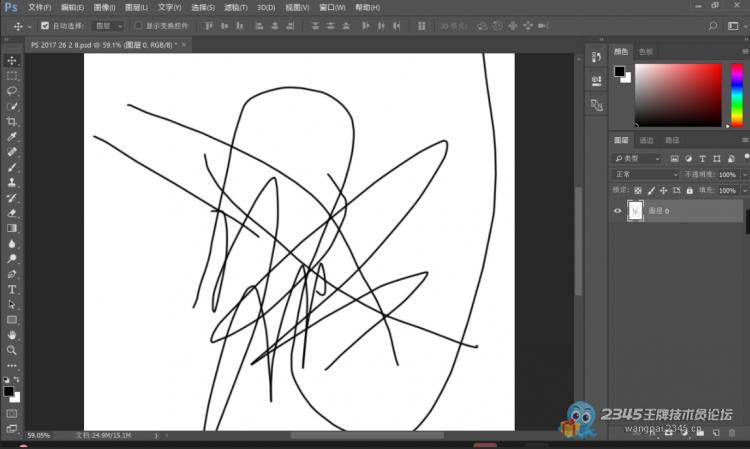This screenshot has width=750, height=449.
Task: Hide layer 图层 0 with the eye icon
Action: tap(617, 211)
